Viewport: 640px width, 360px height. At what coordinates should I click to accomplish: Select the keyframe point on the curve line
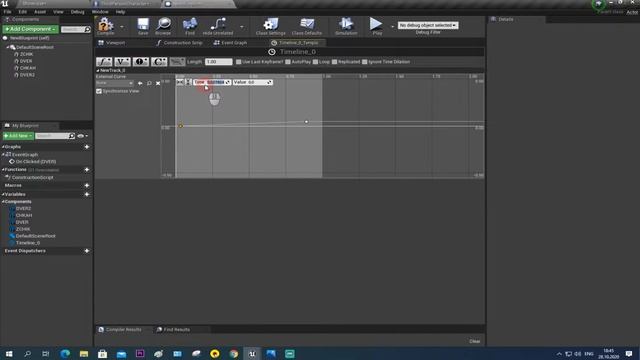[307, 122]
